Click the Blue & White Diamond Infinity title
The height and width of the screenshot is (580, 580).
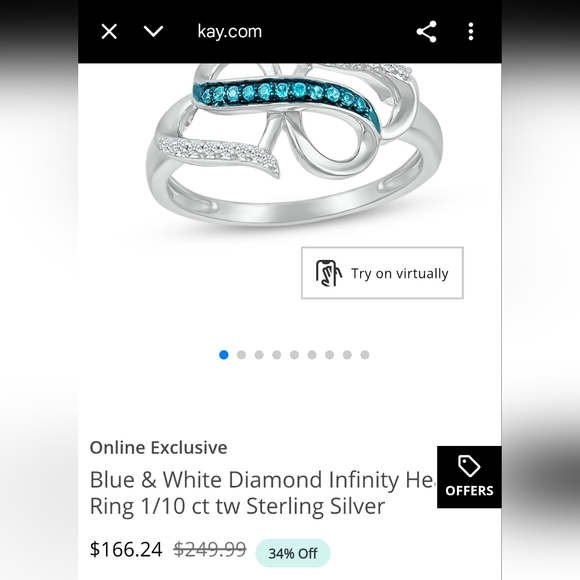click(263, 493)
